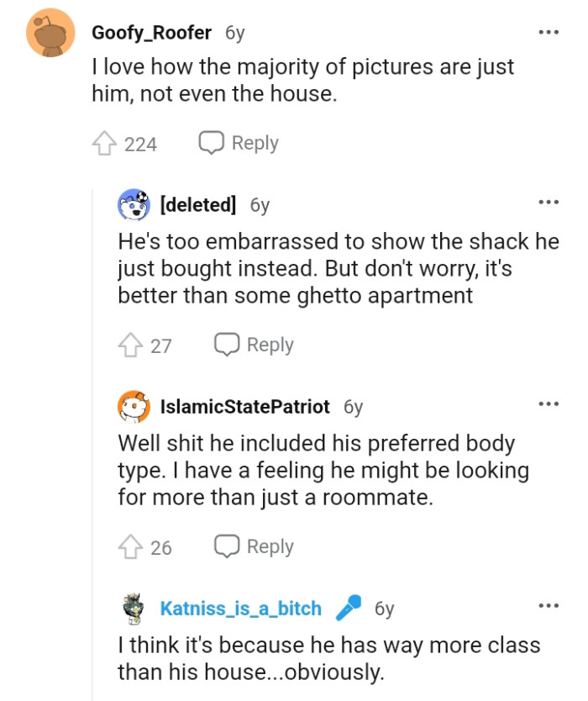Click the microphone flair beside Katniss_is_a_bitch

[x=346, y=607]
